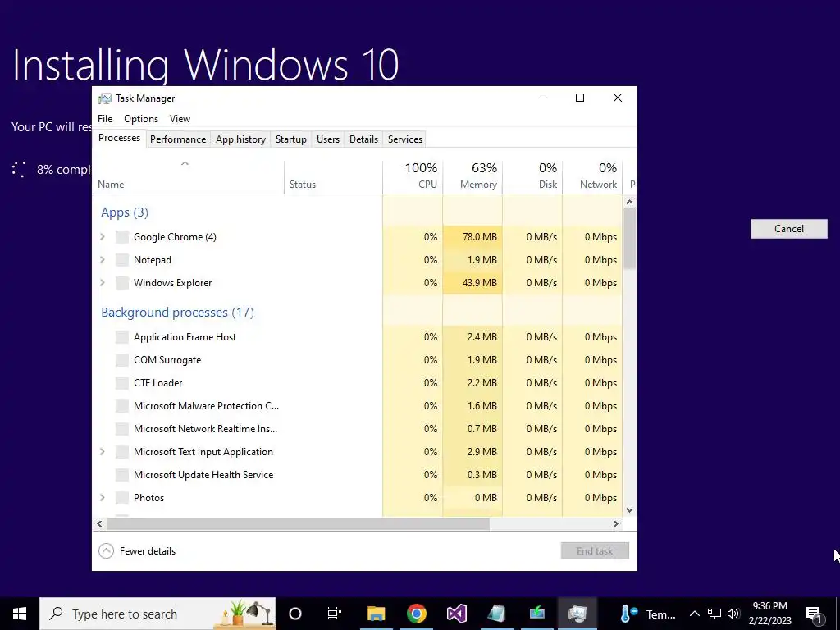Screen dimensions: 840x630
Task: Click the COM Surrogate process icon
Action: [x=122, y=360]
